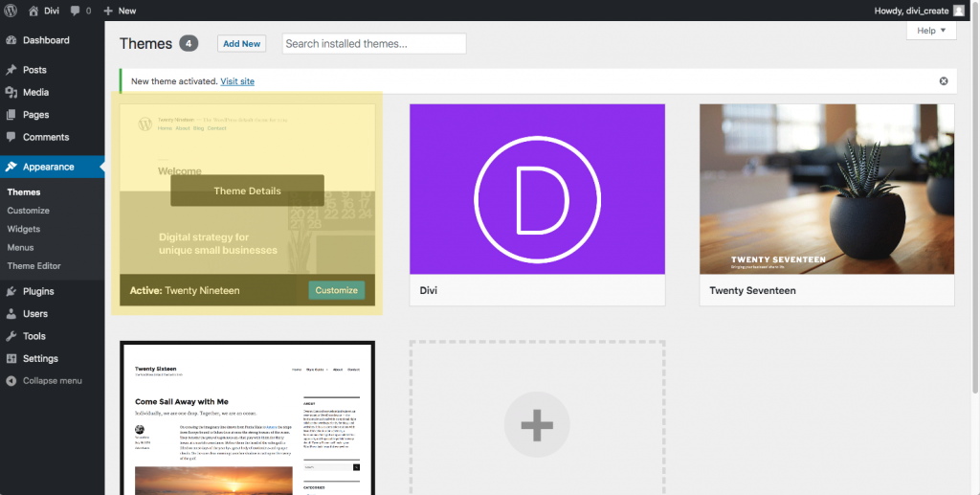Expand the Help dropdown tab
Viewport: 980px width, 495px height.
(x=931, y=30)
